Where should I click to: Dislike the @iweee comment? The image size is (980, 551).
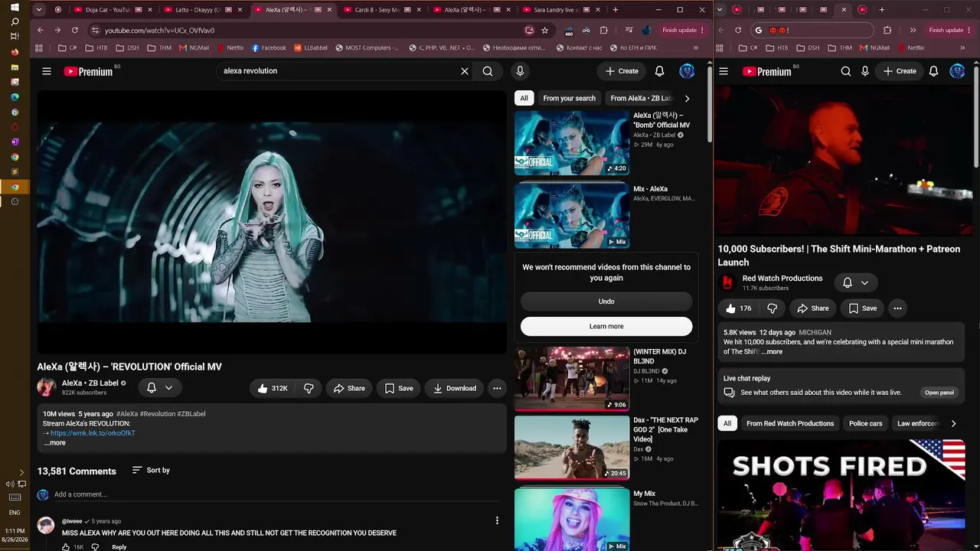[95, 547]
